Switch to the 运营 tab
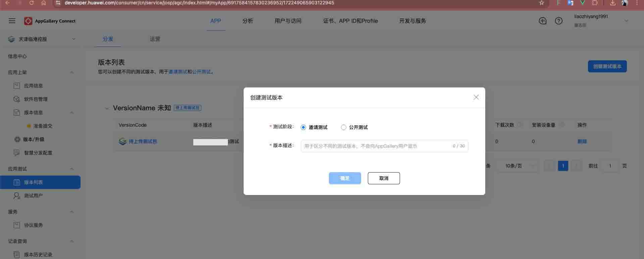 (155, 39)
